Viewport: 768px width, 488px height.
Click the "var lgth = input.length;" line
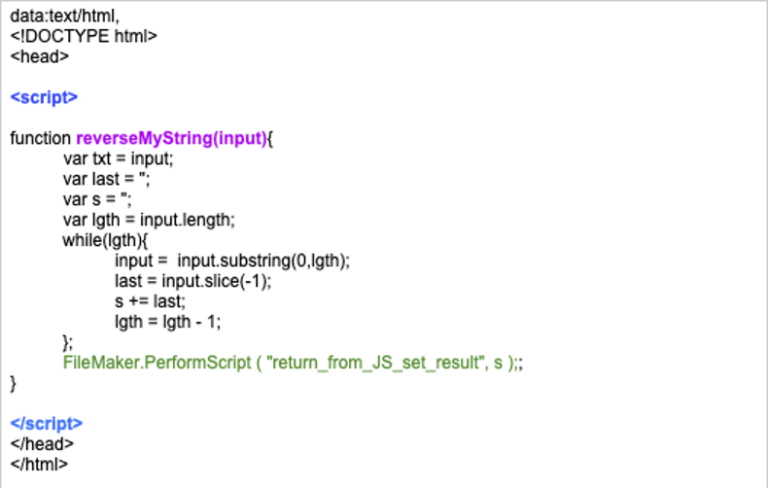point(149,219)
